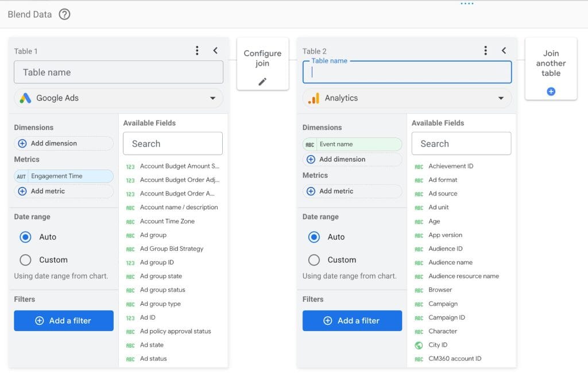Click the Analytics logo icon
Image resolution: width=588 pixels, height=376 pixels.
click(x=314, y=98)
